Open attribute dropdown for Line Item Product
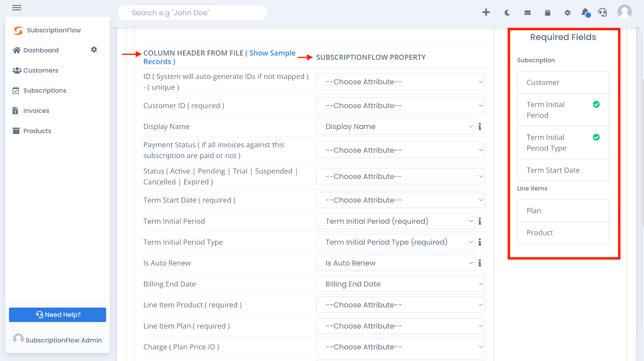This screenshot has width=644, height=361. (x=400, y=305)
